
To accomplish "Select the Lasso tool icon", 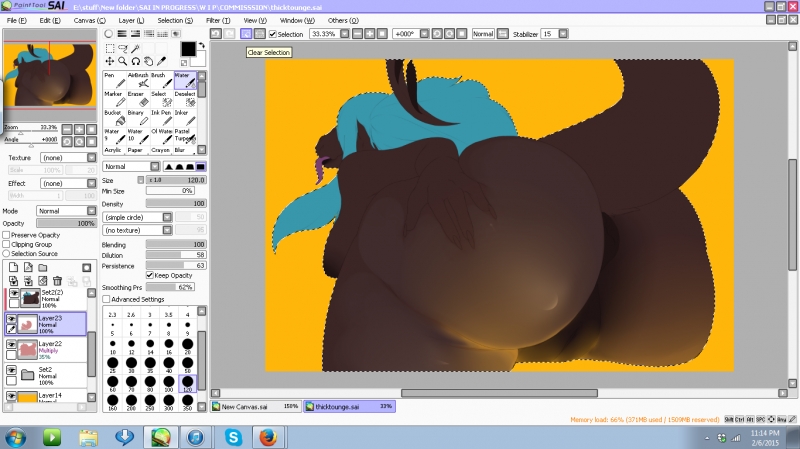I will tap(123, 48).
